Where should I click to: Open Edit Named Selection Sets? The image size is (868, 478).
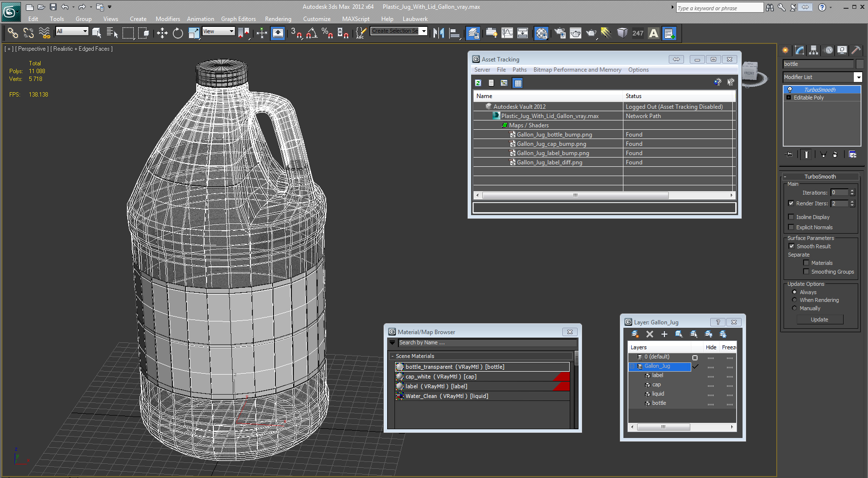361,33
